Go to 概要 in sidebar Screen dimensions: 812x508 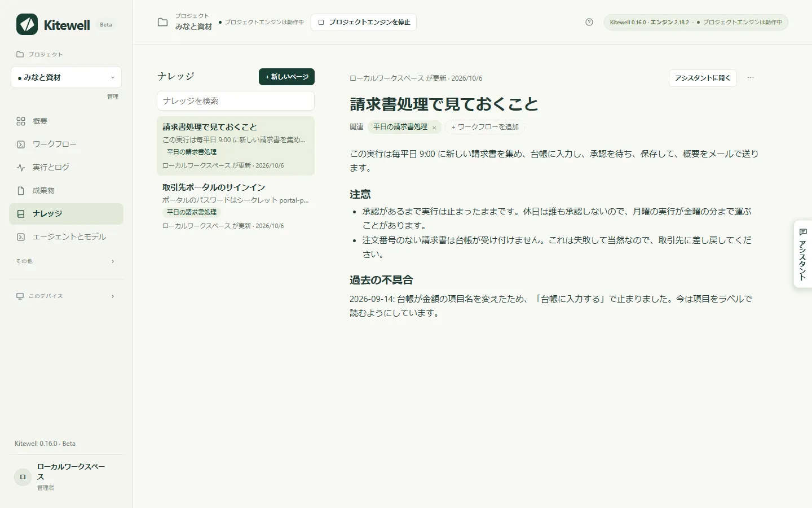tap(66, 121)
